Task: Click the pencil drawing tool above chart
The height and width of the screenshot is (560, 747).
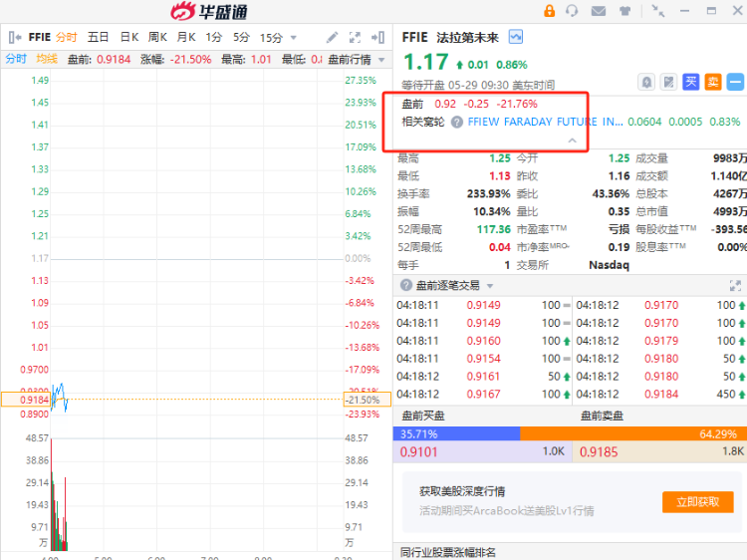Action: tap(332, 37)
